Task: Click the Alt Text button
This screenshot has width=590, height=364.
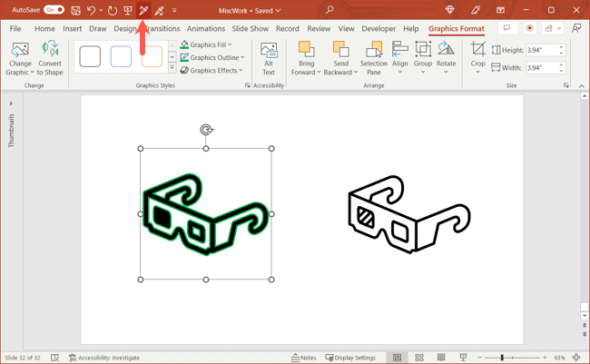Action: [269, 58]
